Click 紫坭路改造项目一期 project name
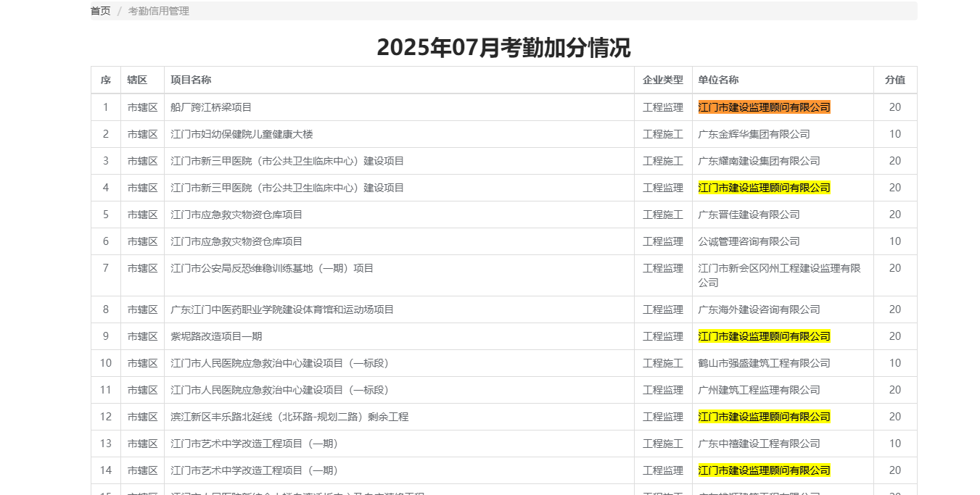The height and width of the screenshot is (495, 980). pos(216,336)
